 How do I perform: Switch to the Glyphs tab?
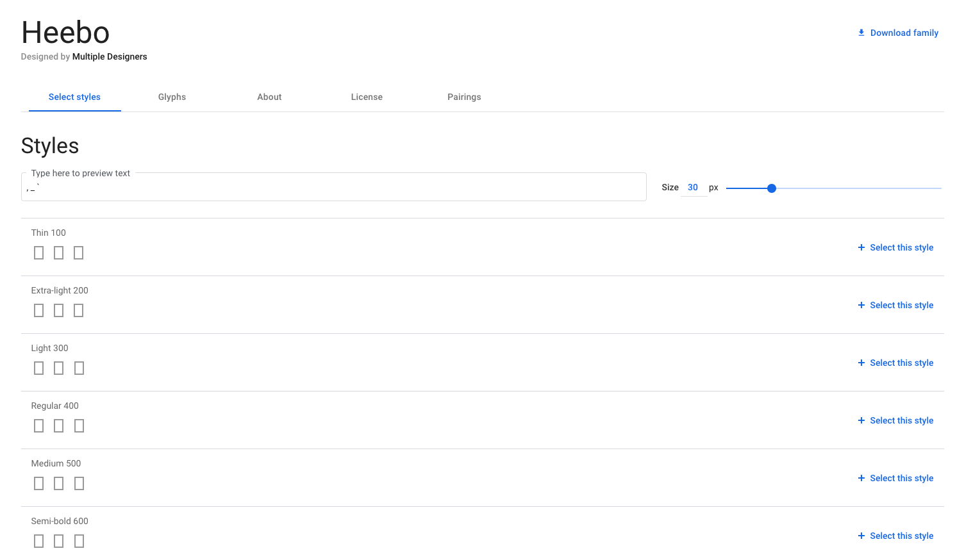[172, 97]
